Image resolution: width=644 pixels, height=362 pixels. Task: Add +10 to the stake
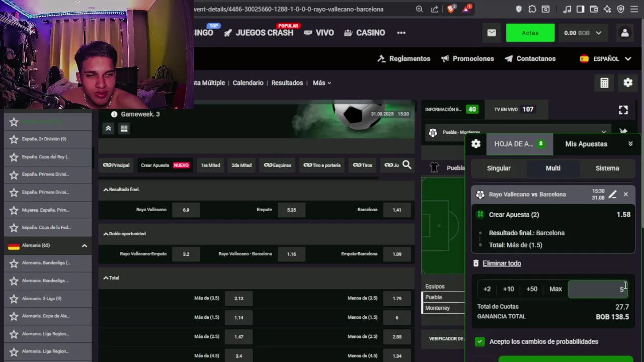(x=508, y=289)
